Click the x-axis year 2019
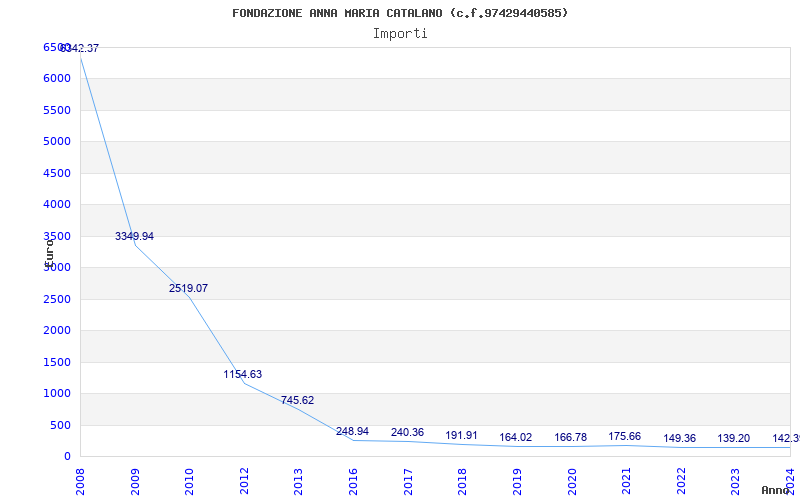 click(517, 482)
